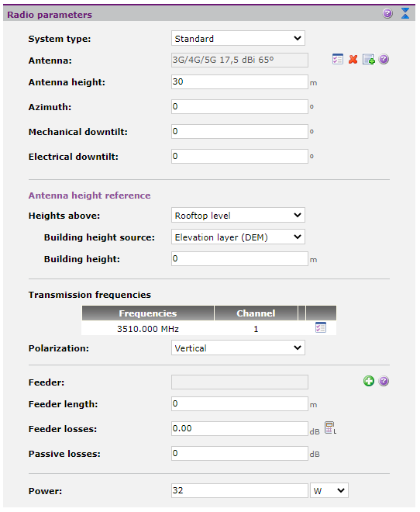This screenshot has height=512, width=420.
Task: Remove the antenna with the red X icon
Action: [353, 60]
